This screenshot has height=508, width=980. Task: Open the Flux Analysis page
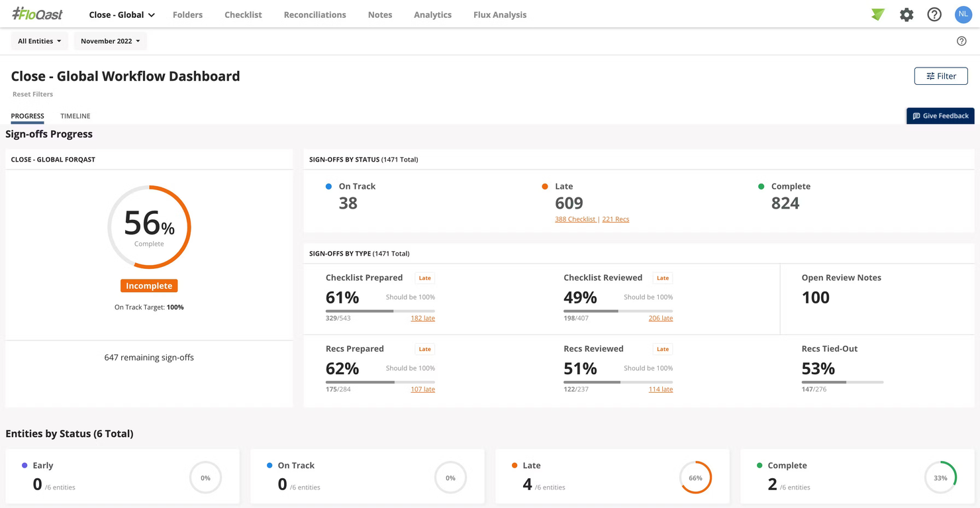point(499,14)
